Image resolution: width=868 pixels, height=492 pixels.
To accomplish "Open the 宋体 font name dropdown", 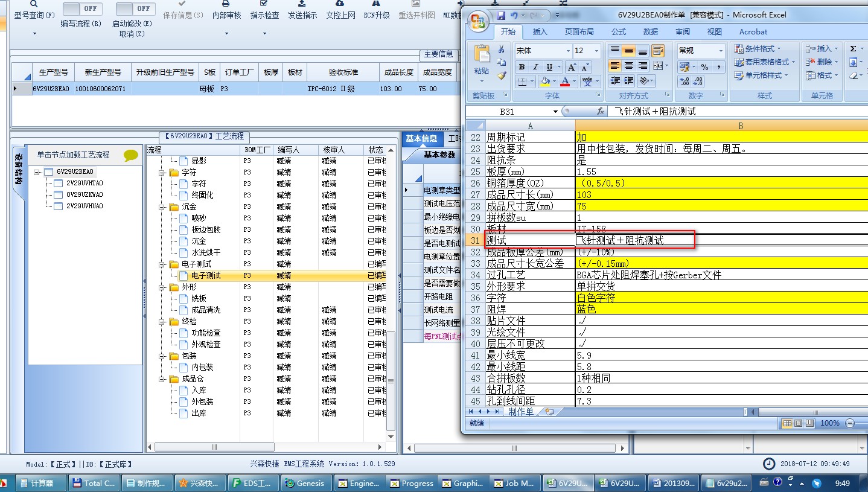I will click(x=568, y=51).
